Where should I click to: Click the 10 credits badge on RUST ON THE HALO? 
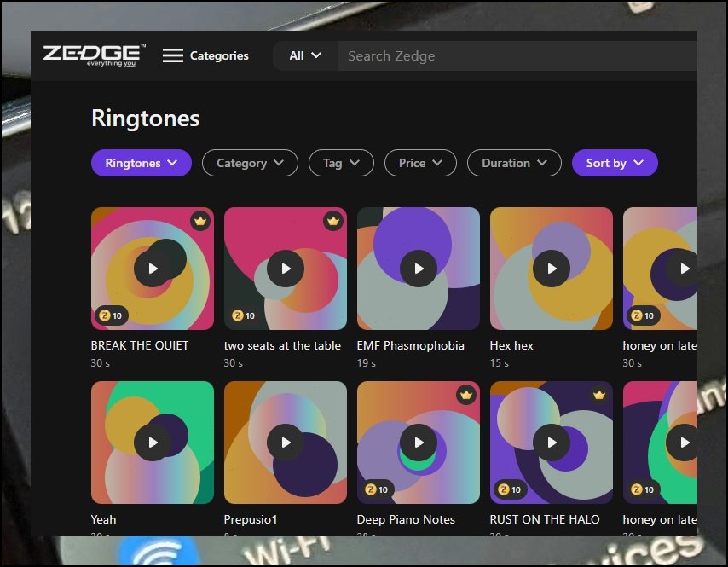point(511,489)
